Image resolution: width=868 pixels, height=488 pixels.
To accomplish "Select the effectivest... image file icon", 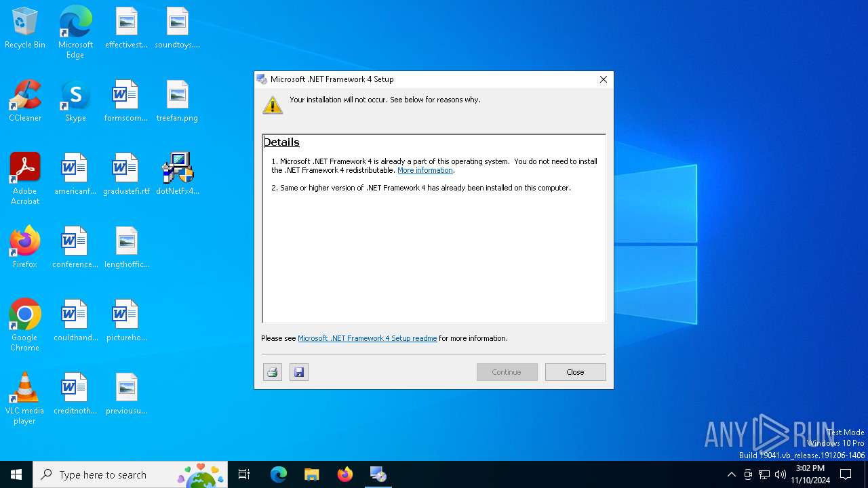I will 126,28.
